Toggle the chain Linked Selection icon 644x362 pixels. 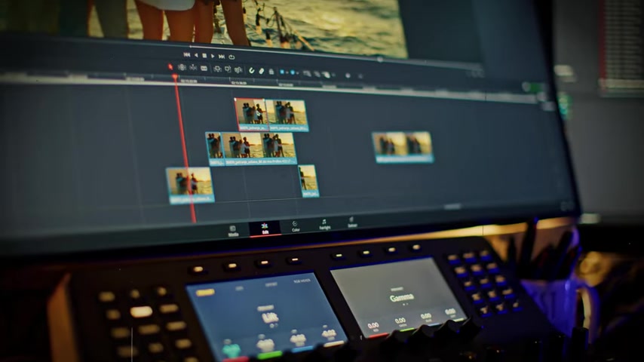(261, 71)
